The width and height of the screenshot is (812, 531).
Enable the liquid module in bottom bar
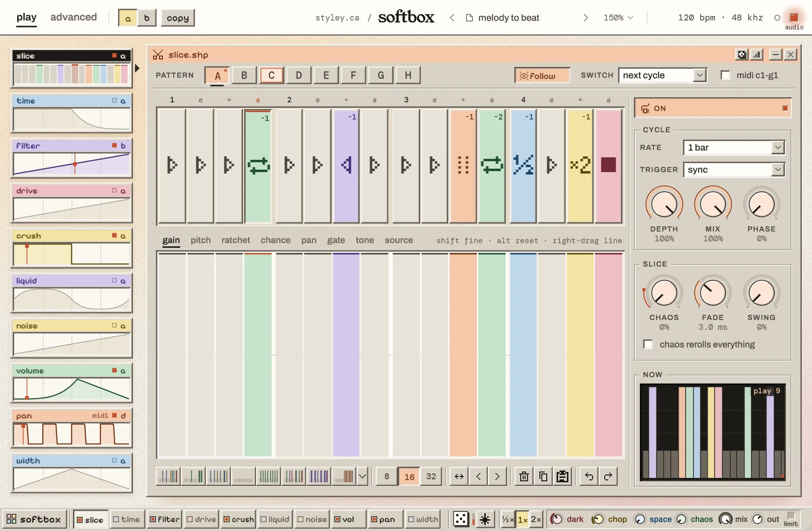[x=275, y=519]
